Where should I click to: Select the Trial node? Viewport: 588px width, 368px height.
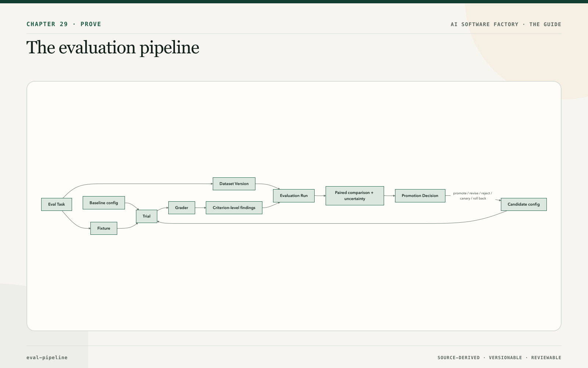coord(147,216)
